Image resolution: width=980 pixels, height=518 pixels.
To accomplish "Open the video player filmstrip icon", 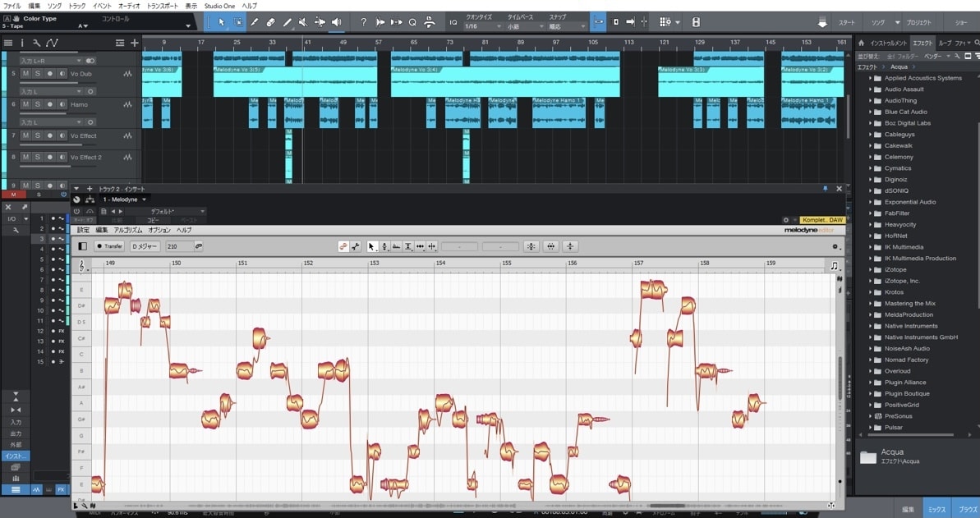I will [x=696, y=22].
